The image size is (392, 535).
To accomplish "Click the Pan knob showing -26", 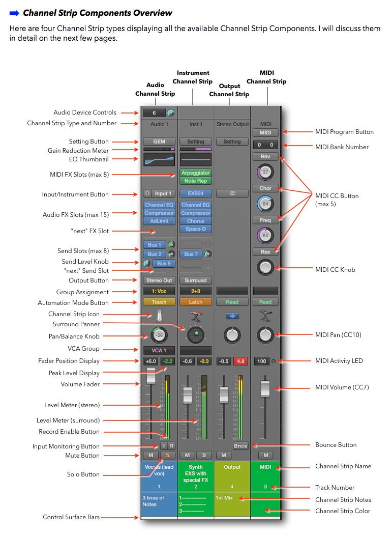I will (159, 334).
